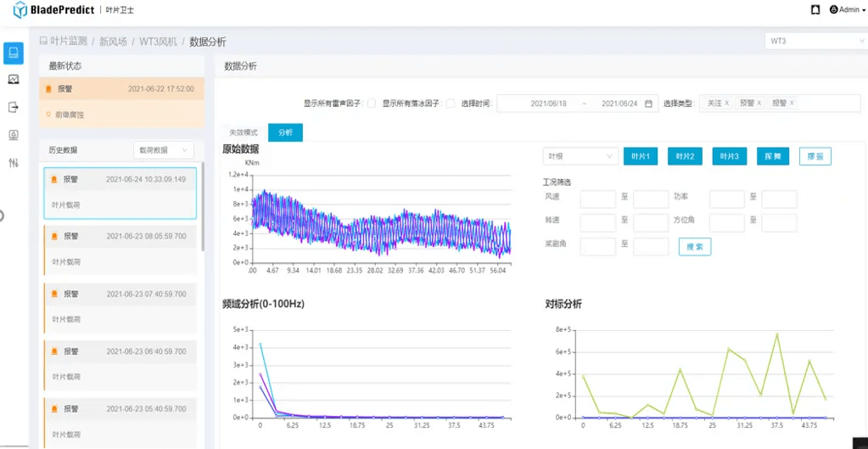
Task: Click the 转速 minimum input field
Action: coord(598,223)
